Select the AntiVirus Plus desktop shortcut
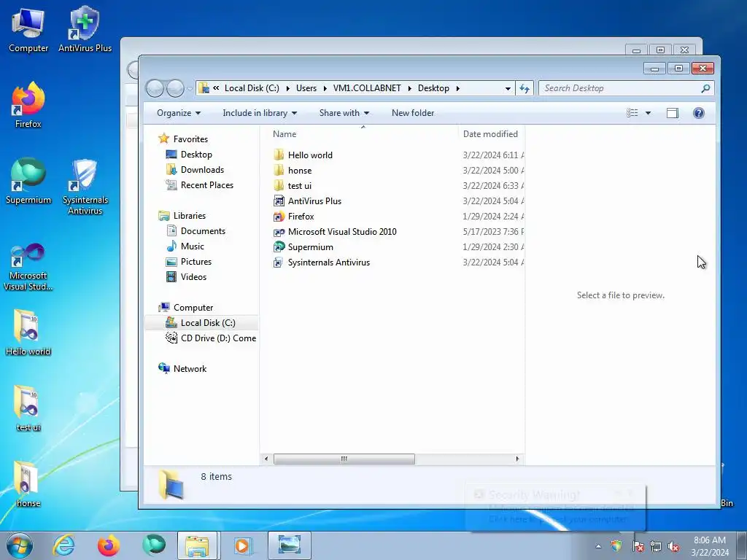The image size is (747, 560). click(x=85, y=29)
